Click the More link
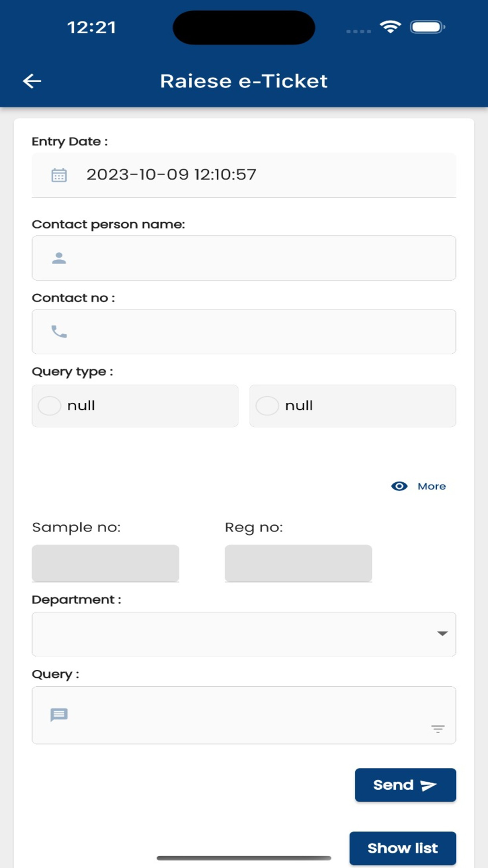 pyautogui.click(x=431, y=486)
